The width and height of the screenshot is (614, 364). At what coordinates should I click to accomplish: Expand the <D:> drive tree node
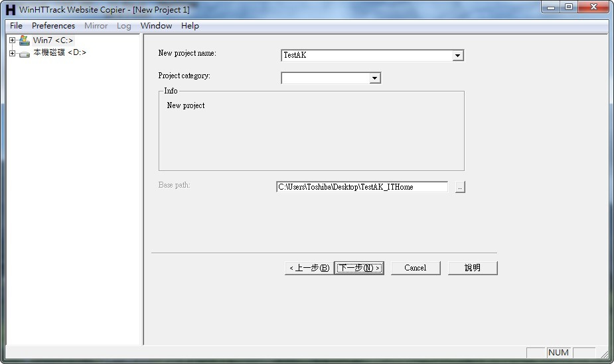(x=12, y=53)
